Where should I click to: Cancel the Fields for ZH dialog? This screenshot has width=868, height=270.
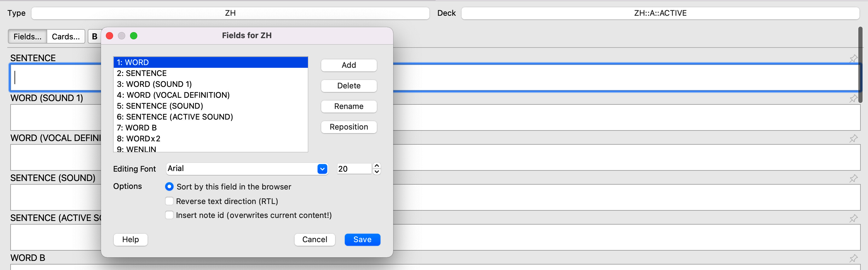[x=315, y=239]
